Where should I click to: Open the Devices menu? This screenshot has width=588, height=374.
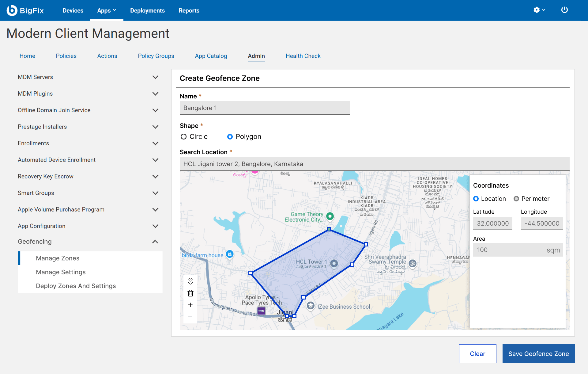pyautogui.click(x=73, y=10)
